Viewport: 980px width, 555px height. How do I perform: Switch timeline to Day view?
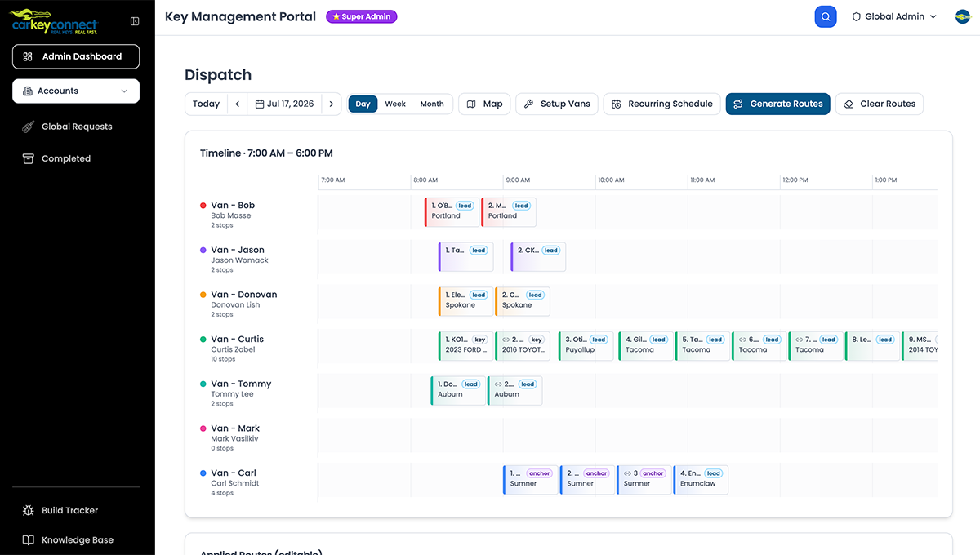[x=363, y=104]
